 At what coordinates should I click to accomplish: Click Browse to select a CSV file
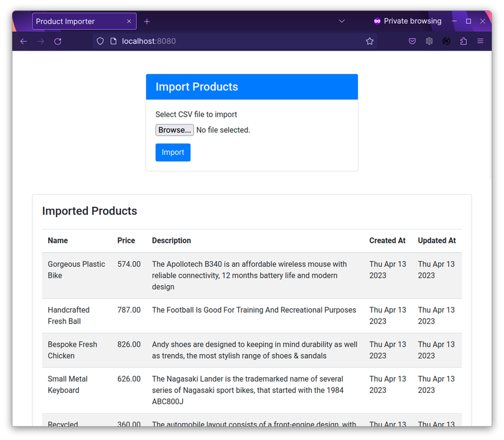[174, 129]
